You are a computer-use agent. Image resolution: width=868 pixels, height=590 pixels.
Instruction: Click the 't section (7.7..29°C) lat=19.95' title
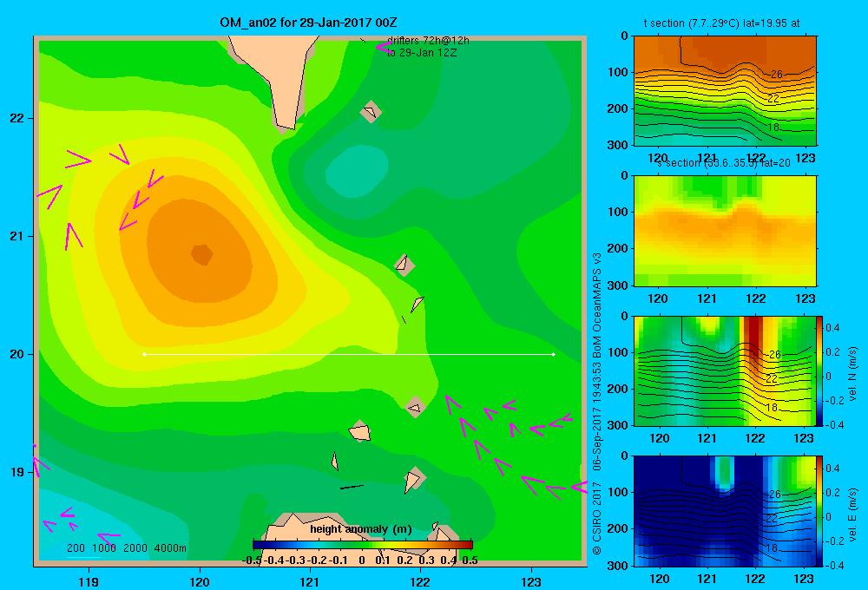(x=721, y=23)
